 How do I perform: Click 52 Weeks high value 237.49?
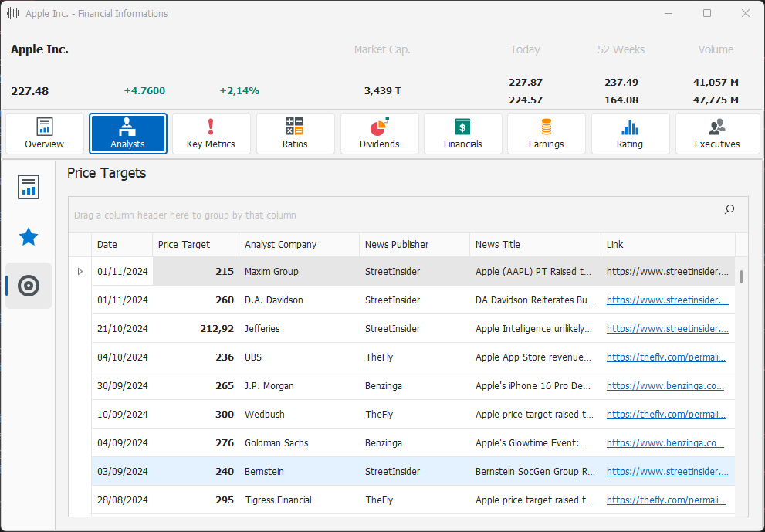point(621,82)
